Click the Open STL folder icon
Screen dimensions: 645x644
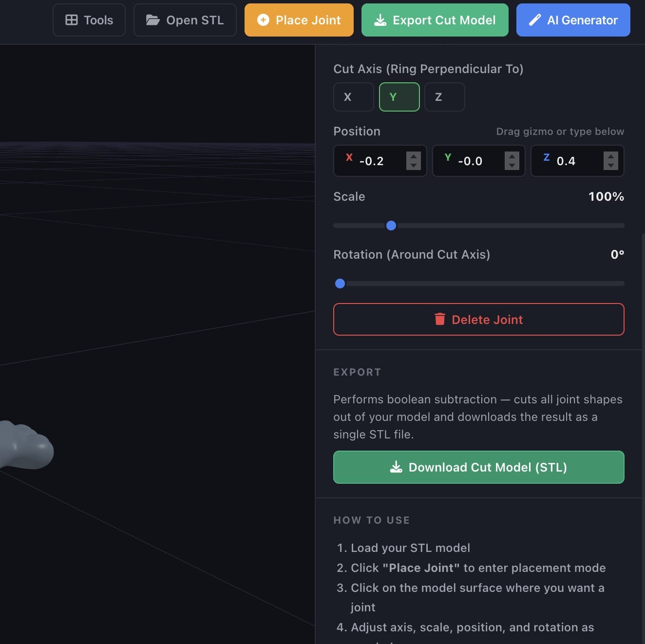pyautogui.click(x=152, y=20)
